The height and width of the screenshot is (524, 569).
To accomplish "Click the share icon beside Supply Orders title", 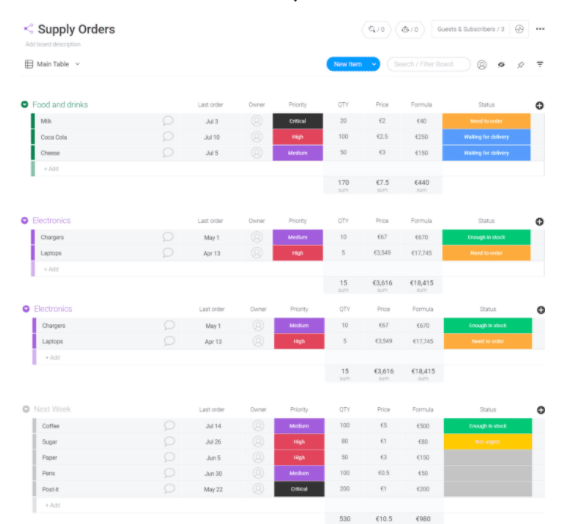I will tap(28, 29).
